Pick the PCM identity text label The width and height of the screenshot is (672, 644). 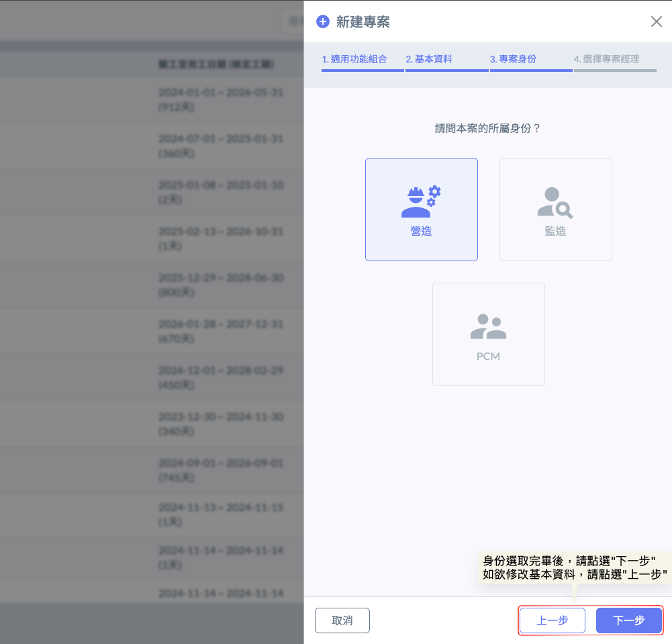tap(488, 356)
